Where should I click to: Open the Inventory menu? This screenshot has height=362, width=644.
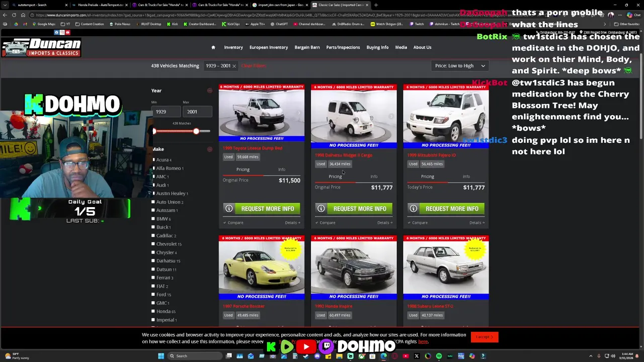pyautogui.click(x=233, y=47)
